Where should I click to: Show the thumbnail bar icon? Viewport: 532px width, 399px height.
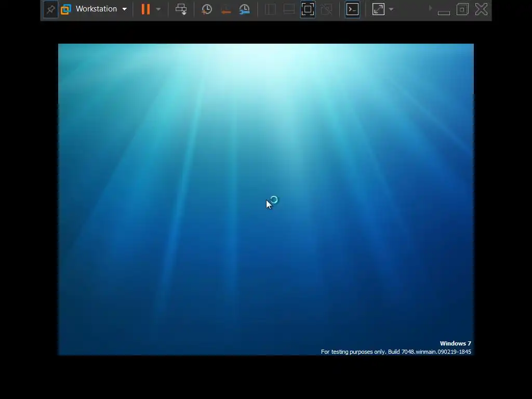pyautogui.click(x=289, y=9)
